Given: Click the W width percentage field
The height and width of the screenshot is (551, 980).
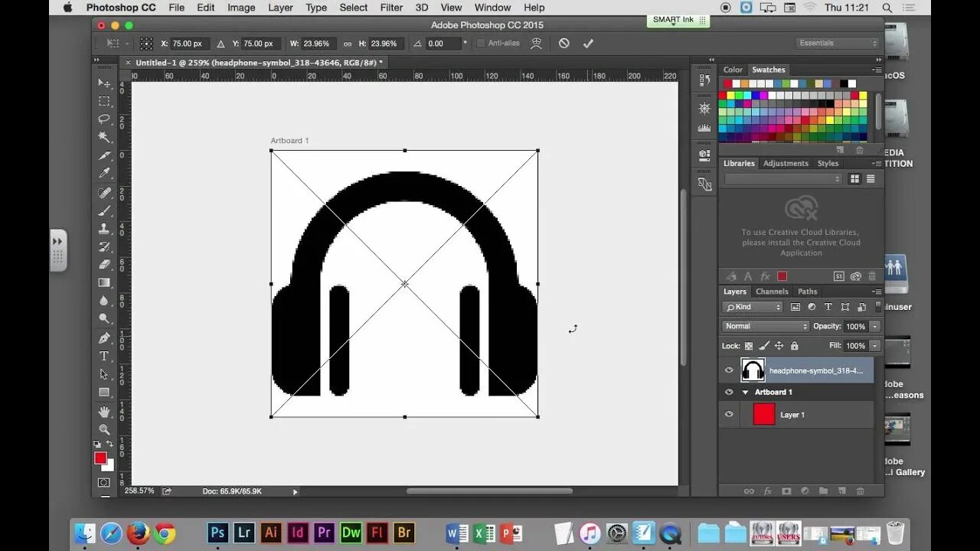Looking at the screenshot, I should pyautogui.click(x=317, y=44).
